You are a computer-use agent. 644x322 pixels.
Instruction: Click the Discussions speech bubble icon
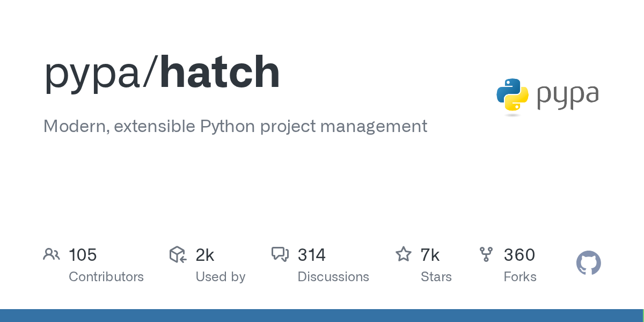[x=280, y=254]
